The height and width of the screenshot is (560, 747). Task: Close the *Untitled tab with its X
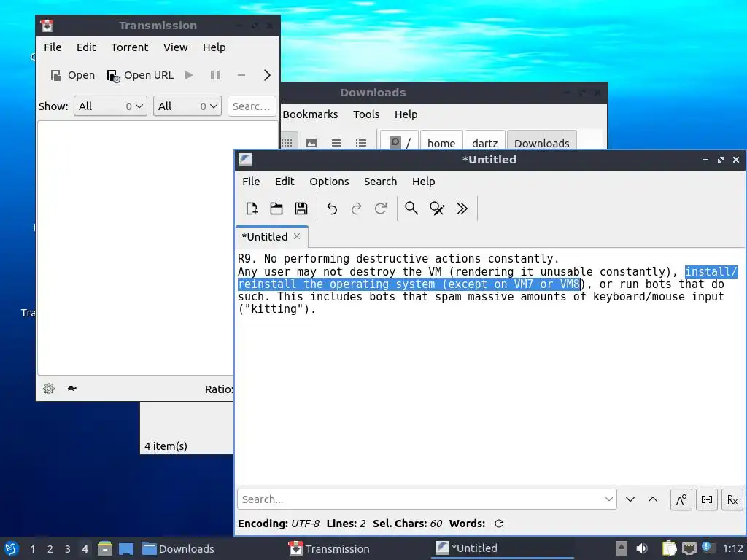pyautogui.click(x=297, y=237)
